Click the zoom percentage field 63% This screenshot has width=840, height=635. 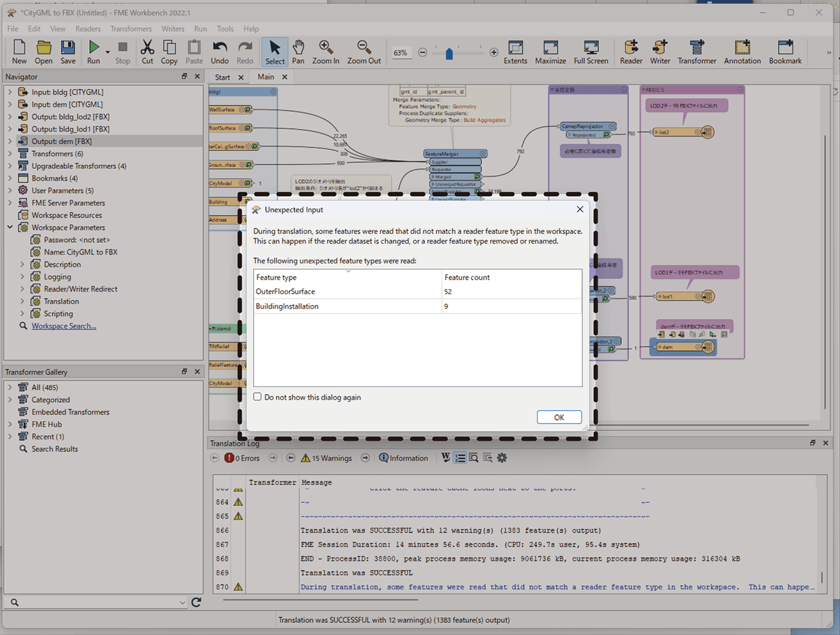click(x=400, y=53)
